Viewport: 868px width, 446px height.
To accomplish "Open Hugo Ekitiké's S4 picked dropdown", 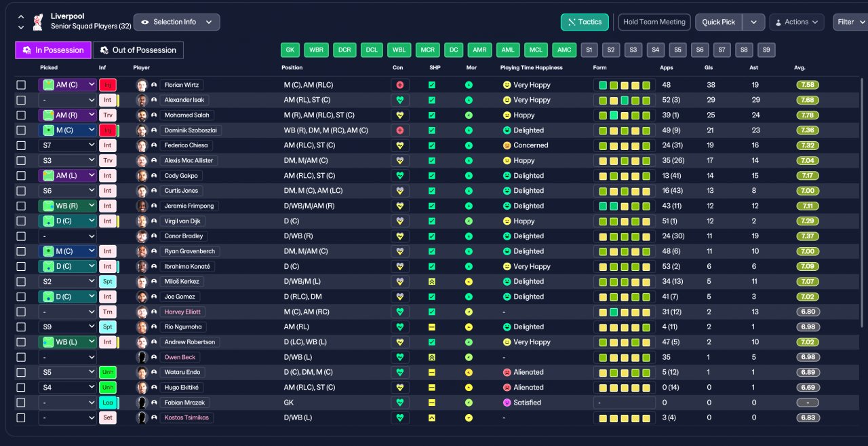I will [x=68, y=388].
